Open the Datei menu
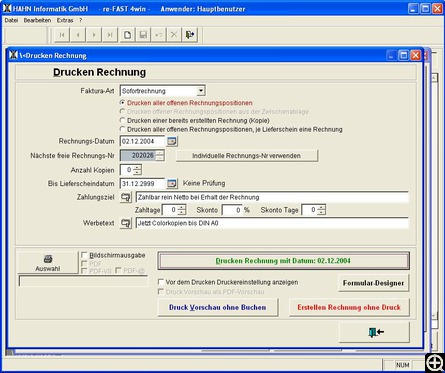This screenshot has height=373, width=445. (x=11, y=20)
